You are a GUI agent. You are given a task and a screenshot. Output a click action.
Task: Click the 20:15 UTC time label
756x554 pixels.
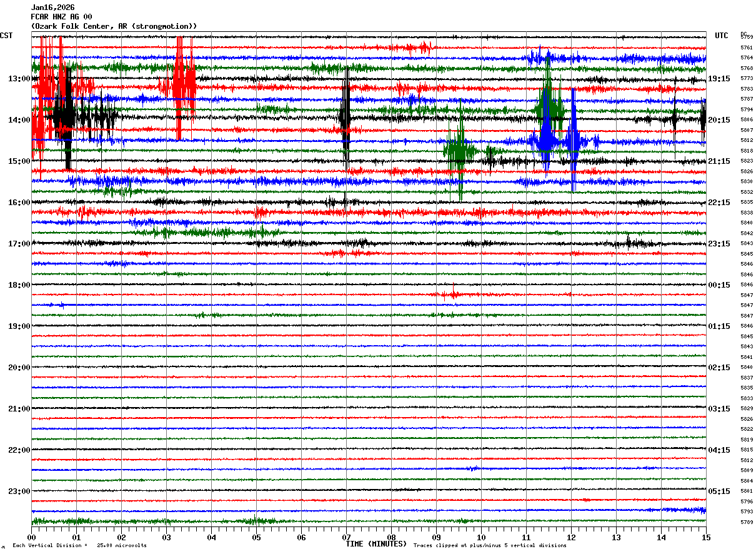coord(719,120)
